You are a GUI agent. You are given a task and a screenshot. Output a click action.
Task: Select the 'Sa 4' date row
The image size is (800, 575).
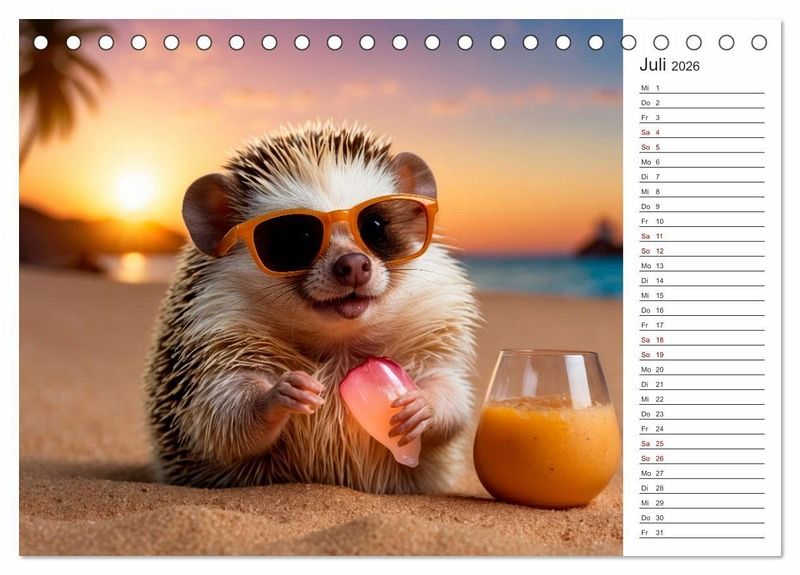tap(702, 132)
